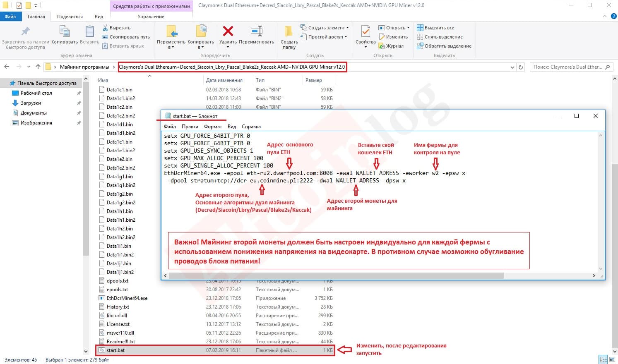Open Notepad's Формат menu
The width and height of the screenshot is (618, 364).
point(213,127)
